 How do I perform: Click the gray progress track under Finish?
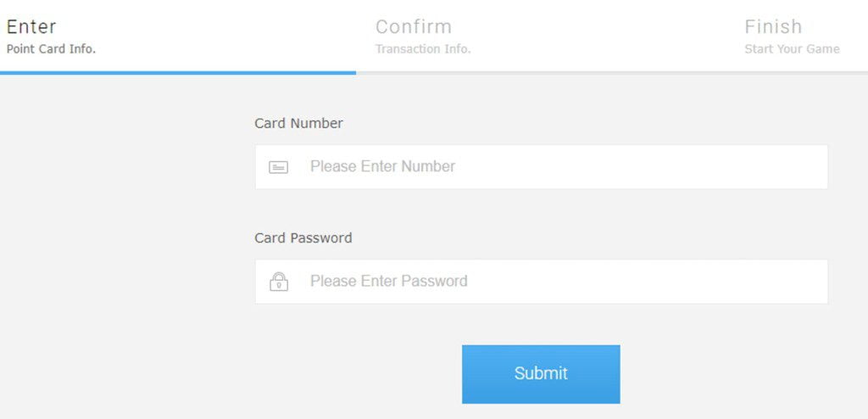pyautogui.click(x=788, y=73)
